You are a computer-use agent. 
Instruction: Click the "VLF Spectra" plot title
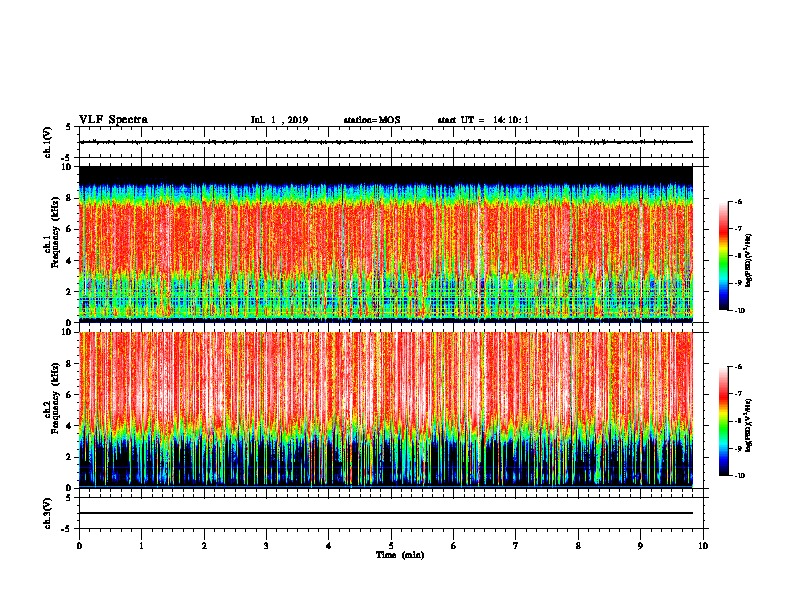[113, 120]
